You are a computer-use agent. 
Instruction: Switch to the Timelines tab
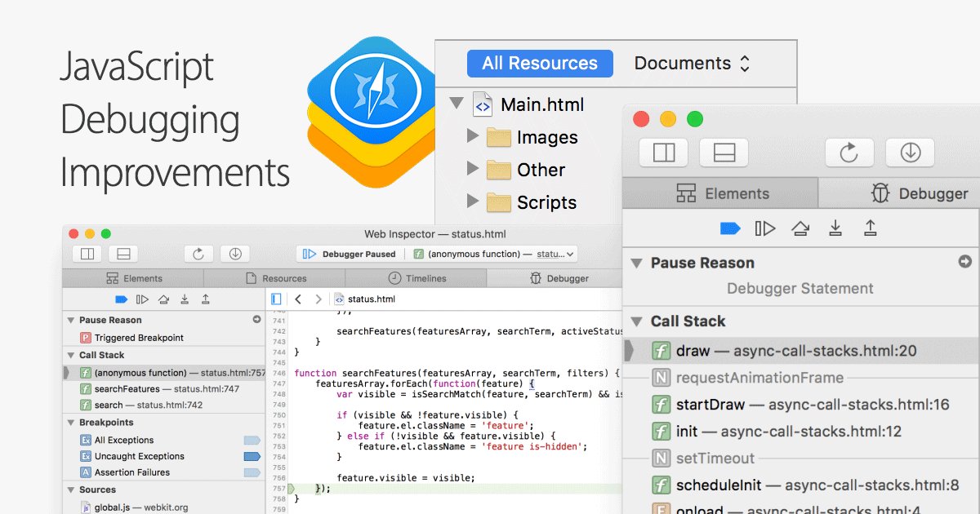(x=417, y=278)
